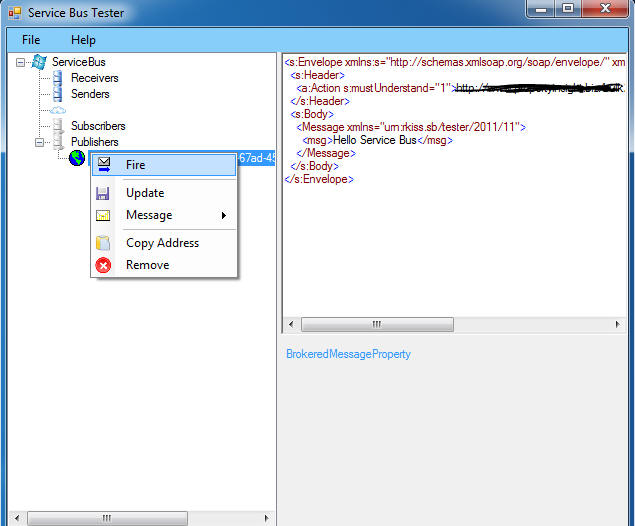Click the globe icon of the publisher

pos(77,158)
